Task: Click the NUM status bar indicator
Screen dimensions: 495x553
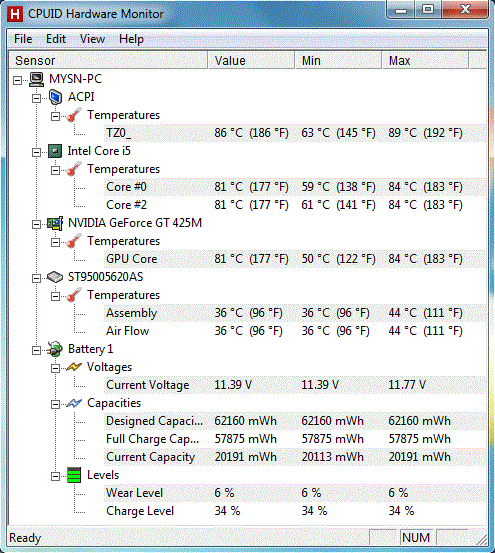Action: [x=416, y=538]
